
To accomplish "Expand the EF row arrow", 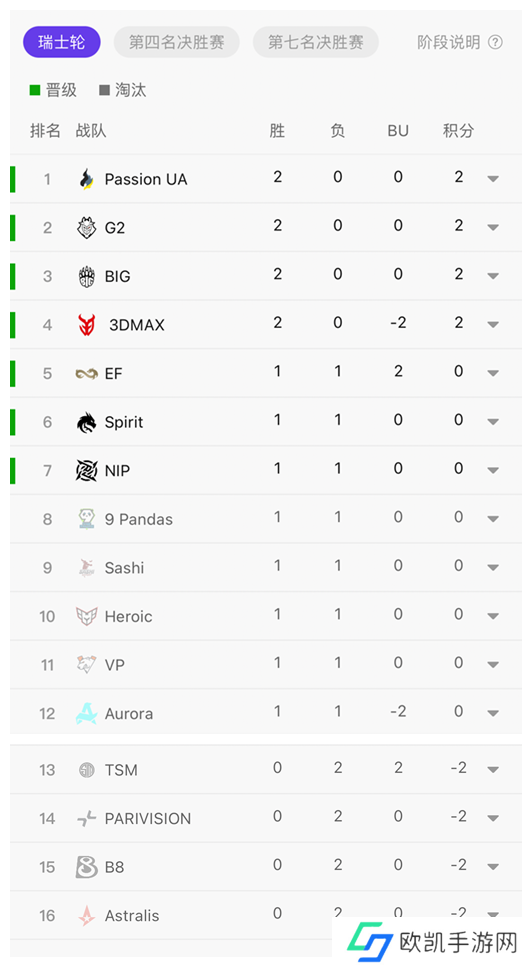I will pyautogui.click(x=493, y=373).
